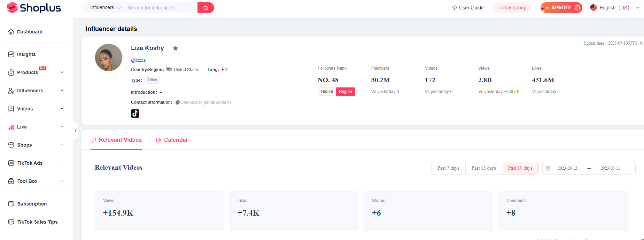Click the Insights chart icon

pyautogui.click(x=11, y=54)
